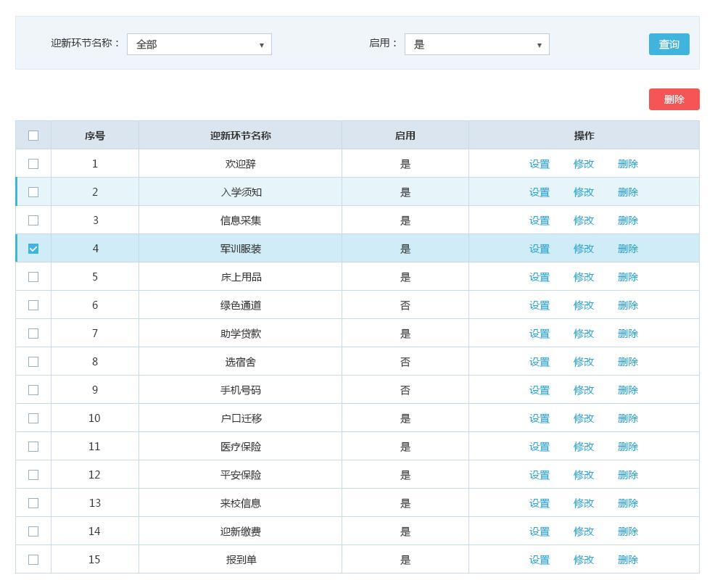Click the blue 查询 search button
This screenshot has width=715, height=588.
point(669,44)
